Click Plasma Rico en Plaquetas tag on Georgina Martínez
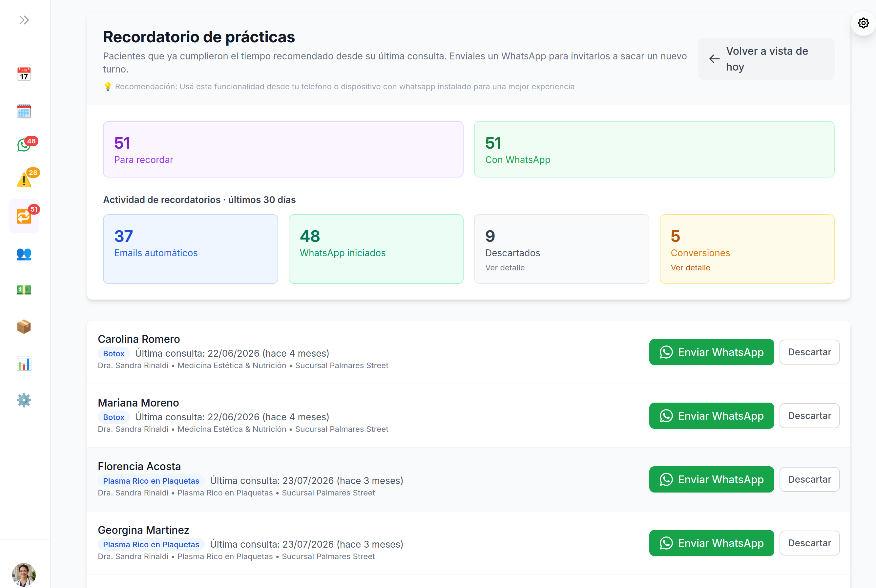876x588 pixels. (x=151, y=544)
